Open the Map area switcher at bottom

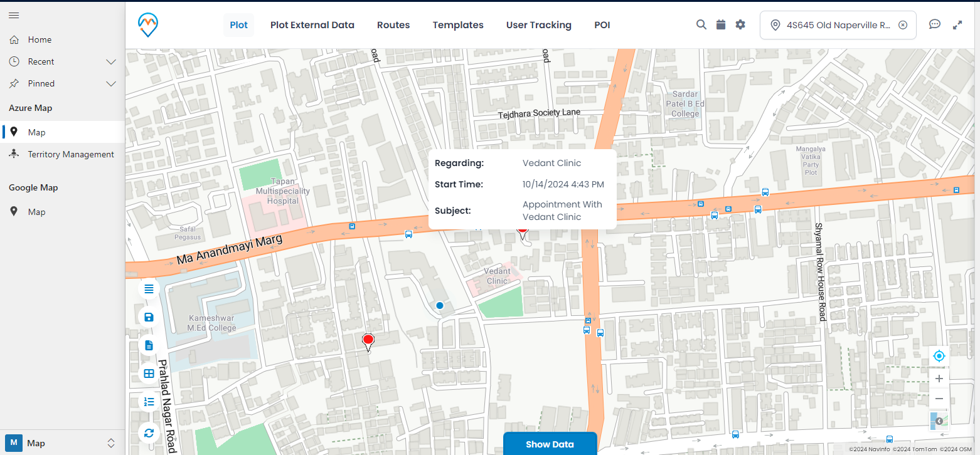pyautogui.click(x=61, y=443)
